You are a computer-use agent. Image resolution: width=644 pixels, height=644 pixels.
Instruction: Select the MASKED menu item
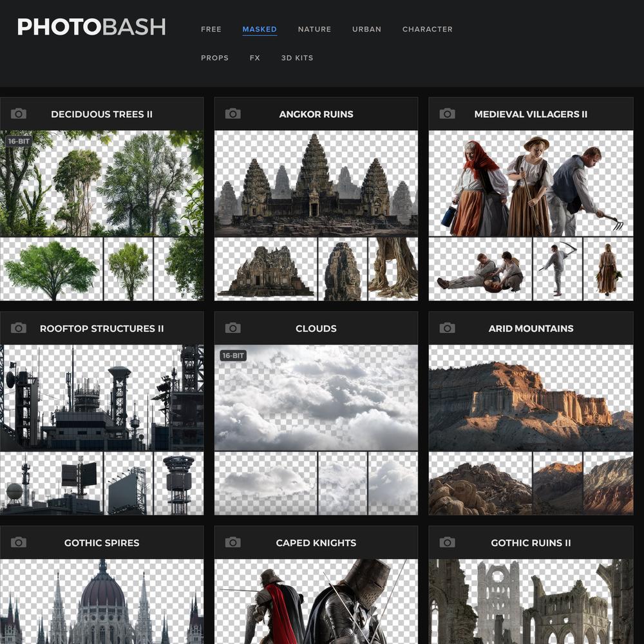tap(260, 29)
